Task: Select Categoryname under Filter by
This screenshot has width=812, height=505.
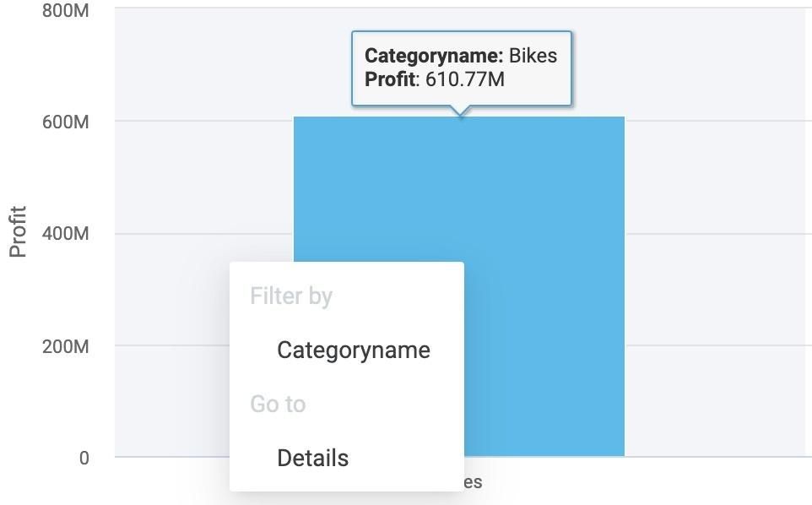Action: point(353,350)
